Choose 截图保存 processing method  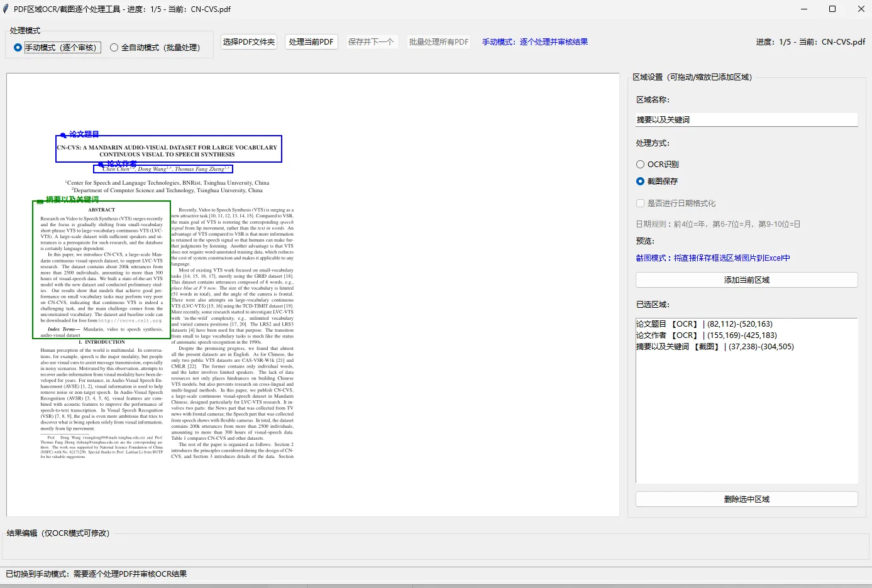pos(641,181)
